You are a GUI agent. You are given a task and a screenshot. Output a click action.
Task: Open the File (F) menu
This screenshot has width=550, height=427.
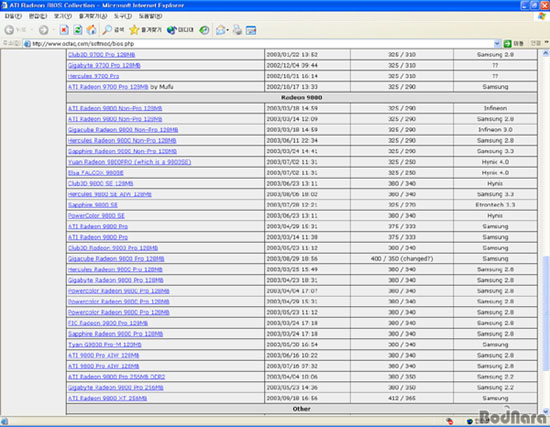13,16
